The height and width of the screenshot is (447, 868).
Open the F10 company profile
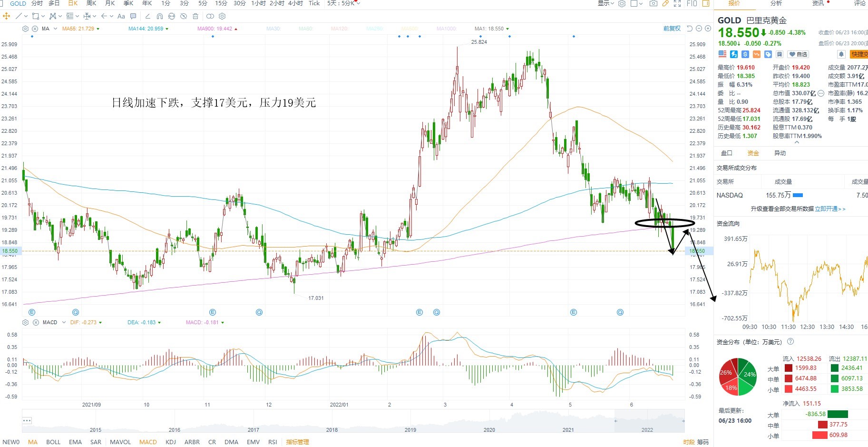(x=692, y=3)
